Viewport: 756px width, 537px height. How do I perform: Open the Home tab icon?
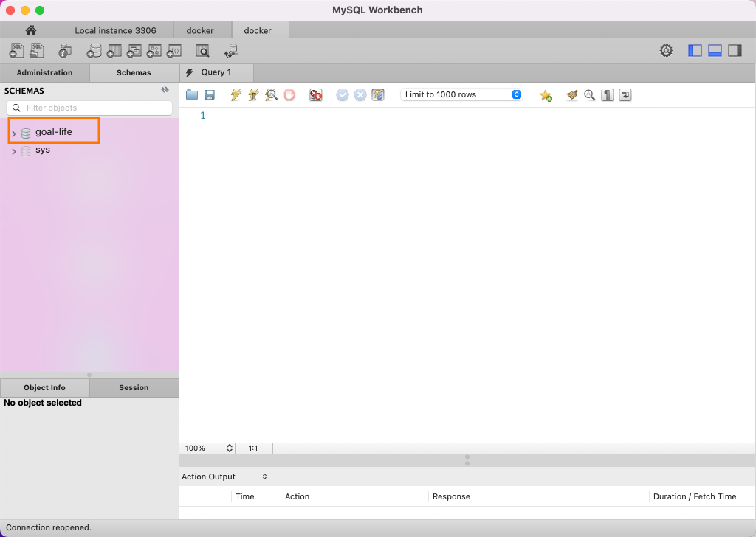tap(31, 30)
